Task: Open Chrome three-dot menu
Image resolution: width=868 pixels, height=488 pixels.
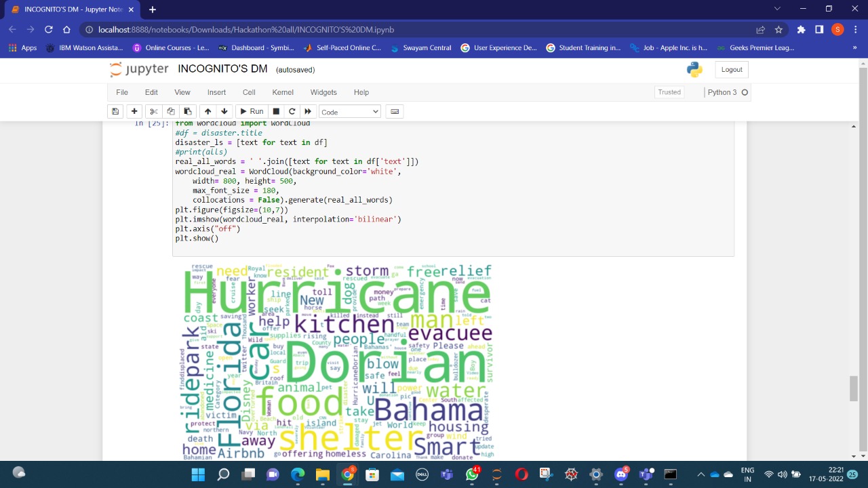Action: pos(854,29)
